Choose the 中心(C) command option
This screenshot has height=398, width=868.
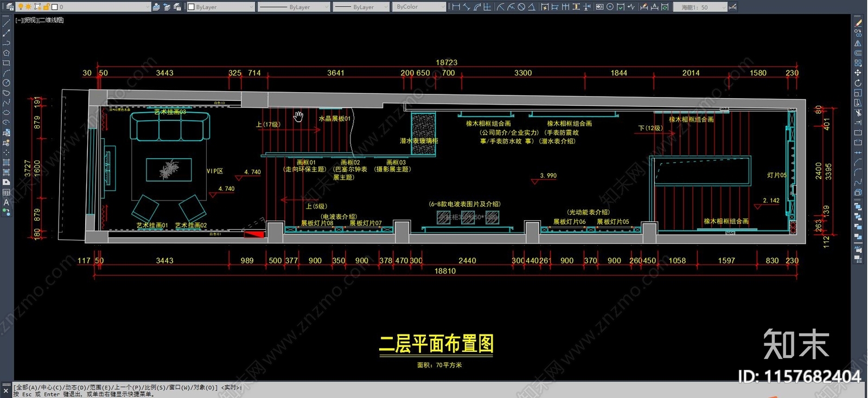52,387
